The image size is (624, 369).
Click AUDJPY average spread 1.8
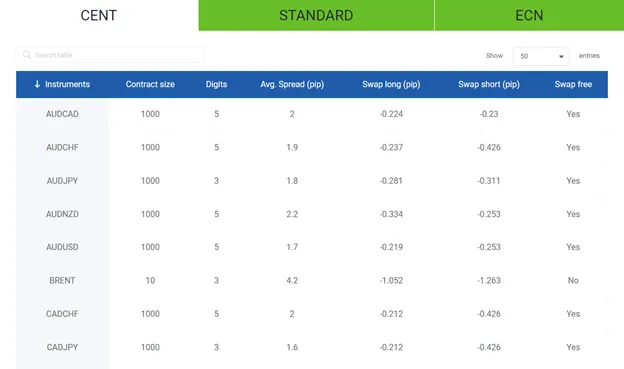[x=292, y=181]
